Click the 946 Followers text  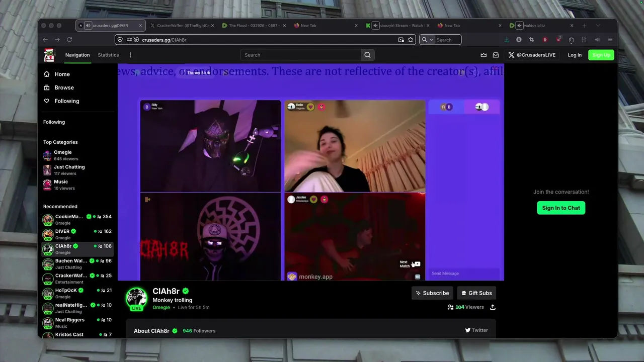coord(199,331)
